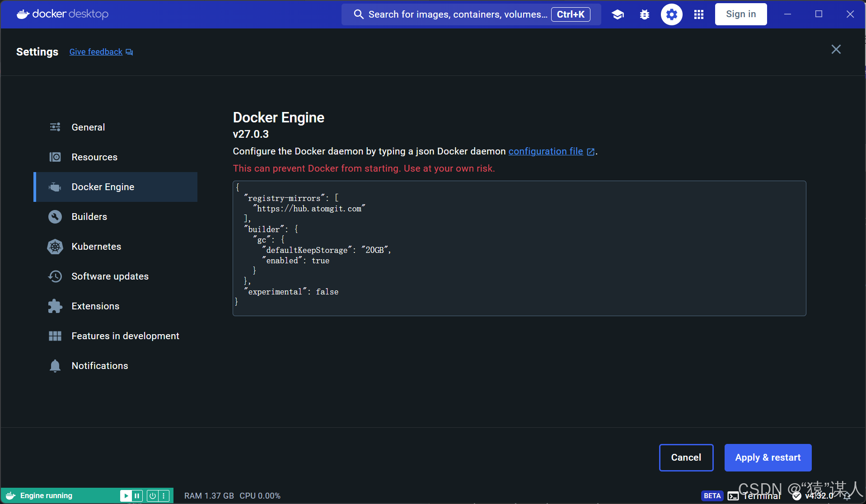Open the Notifications settings section
Image resolution: width=866 pixels, height=504 pixels.
point(116,366)
